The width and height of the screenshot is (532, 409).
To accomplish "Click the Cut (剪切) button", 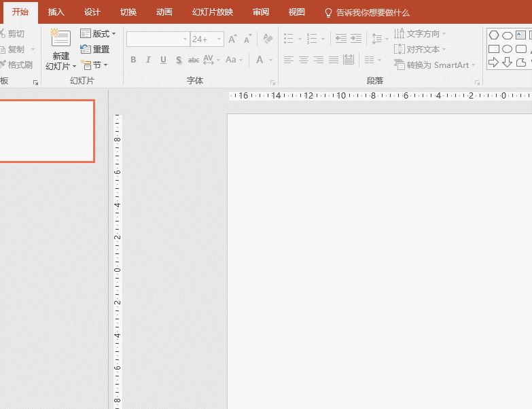I will 14,33.
